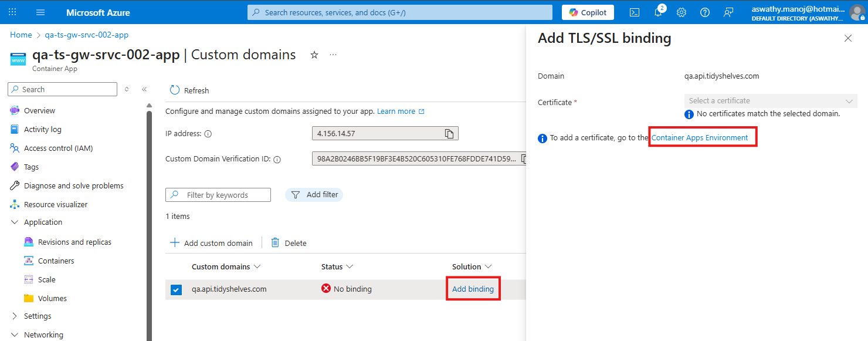Image resolution: width=868 pixels, height=341 pixels.
Task: Open the ellipsis more options
Action: click(x=333, y=55)
